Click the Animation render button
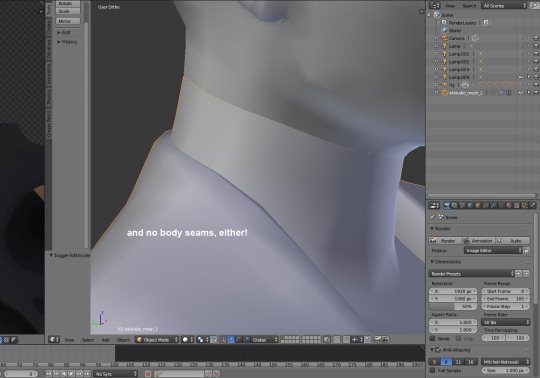 pos(478,241)
